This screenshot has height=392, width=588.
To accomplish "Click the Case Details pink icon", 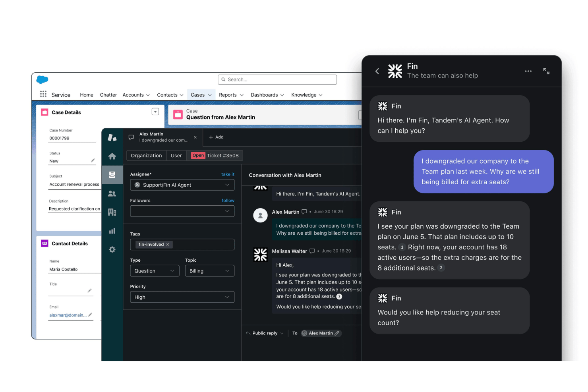I will pyautogui.click(x=44, y=112).
